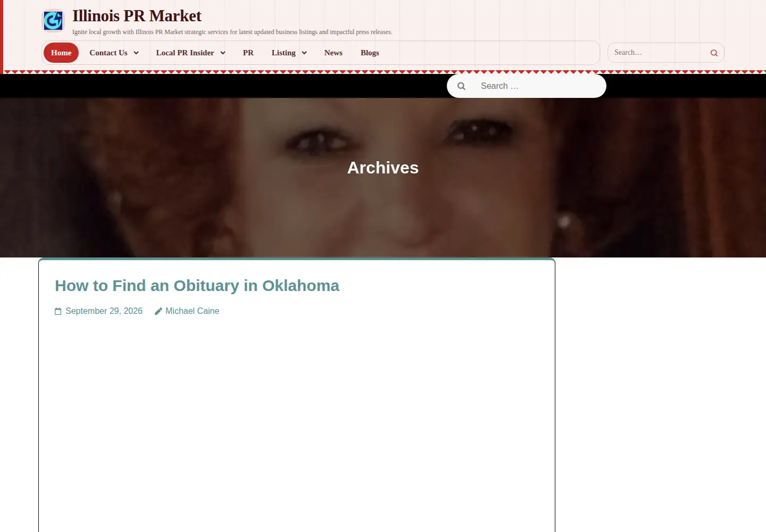Expand the Local PR Insider dropdown arrow
This screenshot has width=766, height=532.
pos(223,53)
